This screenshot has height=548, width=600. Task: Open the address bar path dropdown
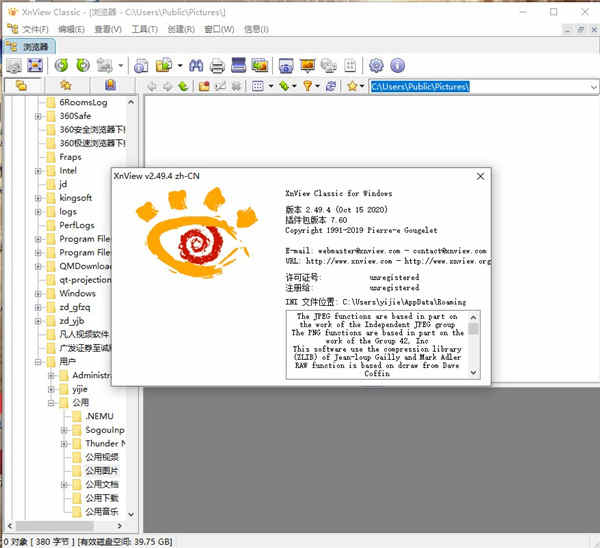[x=593, y=87]
